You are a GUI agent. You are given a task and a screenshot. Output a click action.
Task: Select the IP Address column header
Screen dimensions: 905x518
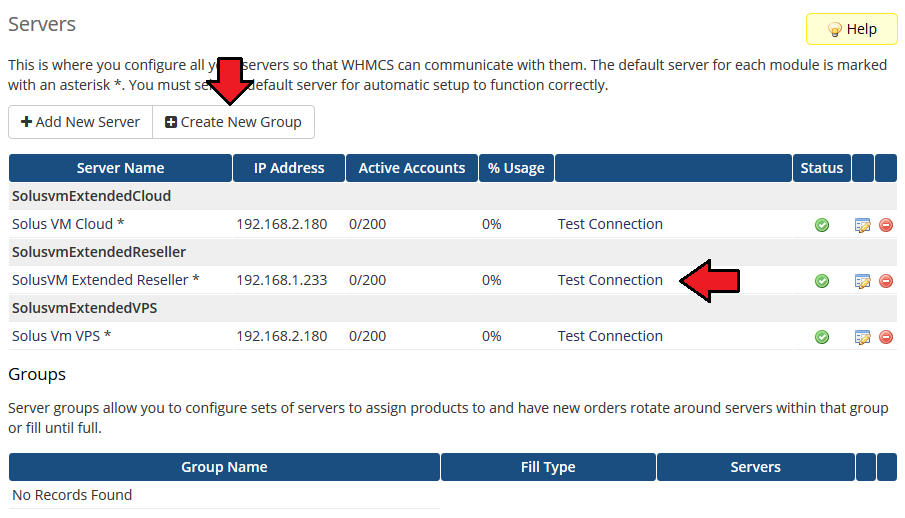pyautogui.click(x=289, y=168)
